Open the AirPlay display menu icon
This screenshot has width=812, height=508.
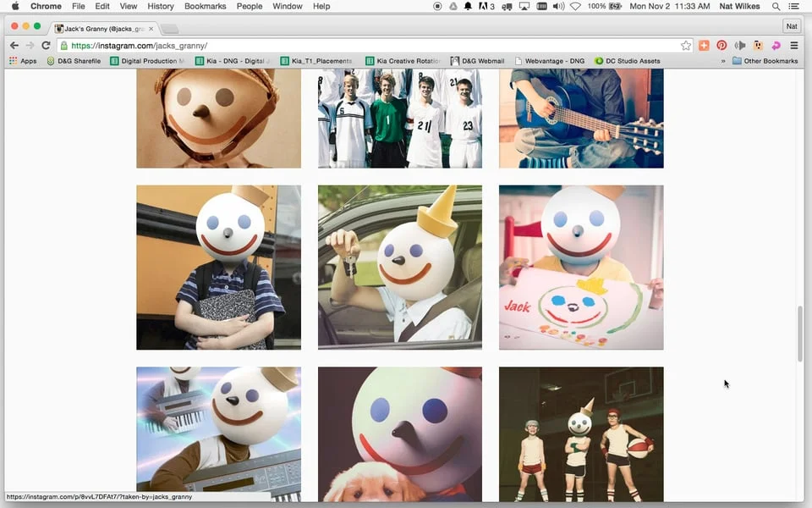point(524,6)
